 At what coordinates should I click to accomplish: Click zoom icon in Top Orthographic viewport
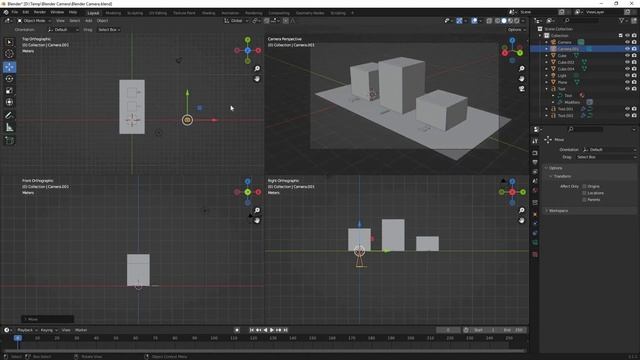point(257,69)
